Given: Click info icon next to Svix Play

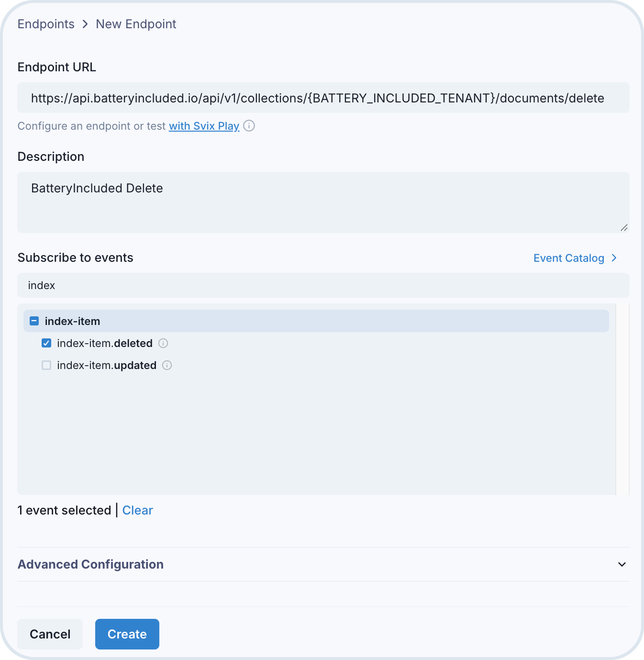Looking at the screenshot, I should [x=249, y=126].
